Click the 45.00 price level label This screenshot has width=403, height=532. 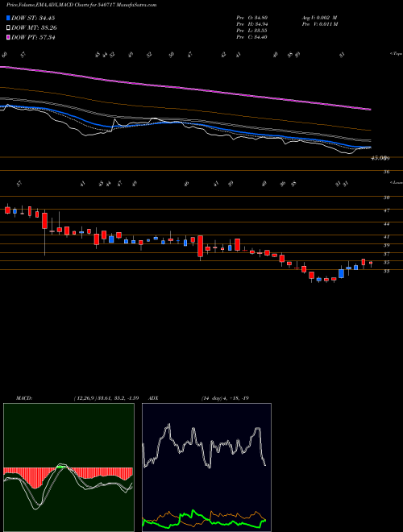(x=380, y=158)
